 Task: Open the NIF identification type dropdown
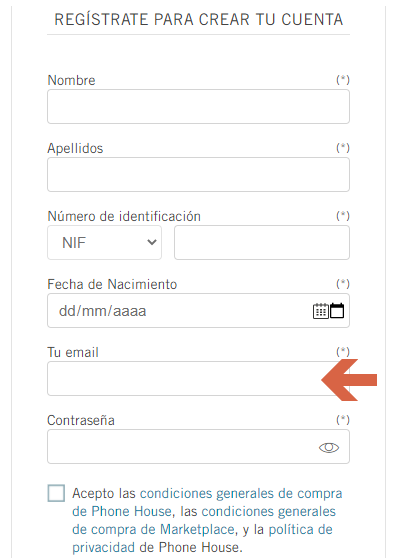[104, 243]
